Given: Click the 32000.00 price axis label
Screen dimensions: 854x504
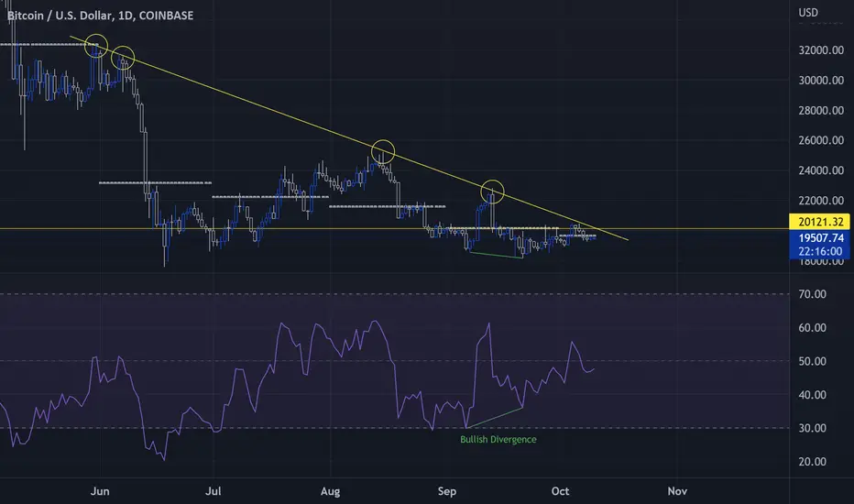Looking at the screenshot, I should pyautogui.click(x=821, y=50).
